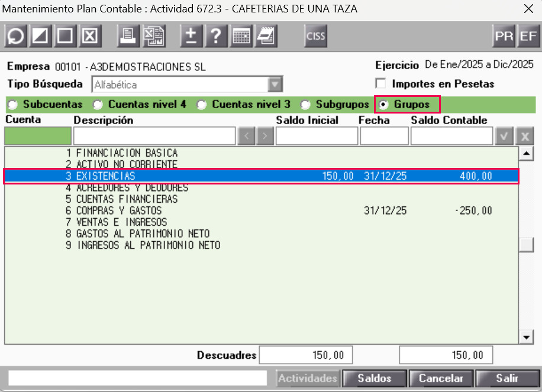Click the Saldo Inicial input field
542x392 pixels.
pyautogui.click(x=317, y=136)
